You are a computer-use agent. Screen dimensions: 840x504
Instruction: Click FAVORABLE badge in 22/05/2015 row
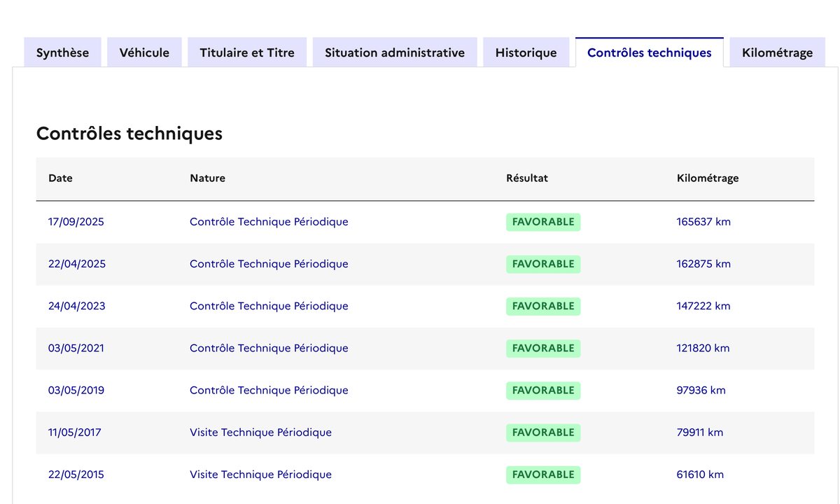point(542,474)
